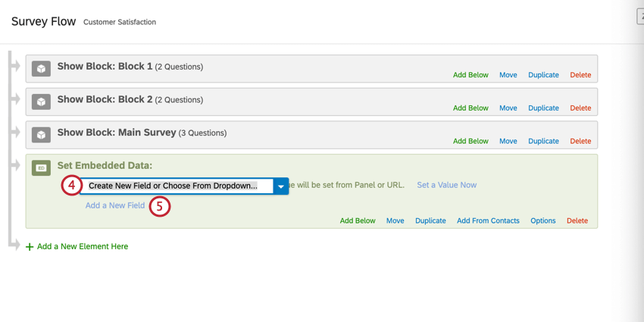644x322 pixels.
Task: Delete the Block 2 element
Action: [580, 108]
